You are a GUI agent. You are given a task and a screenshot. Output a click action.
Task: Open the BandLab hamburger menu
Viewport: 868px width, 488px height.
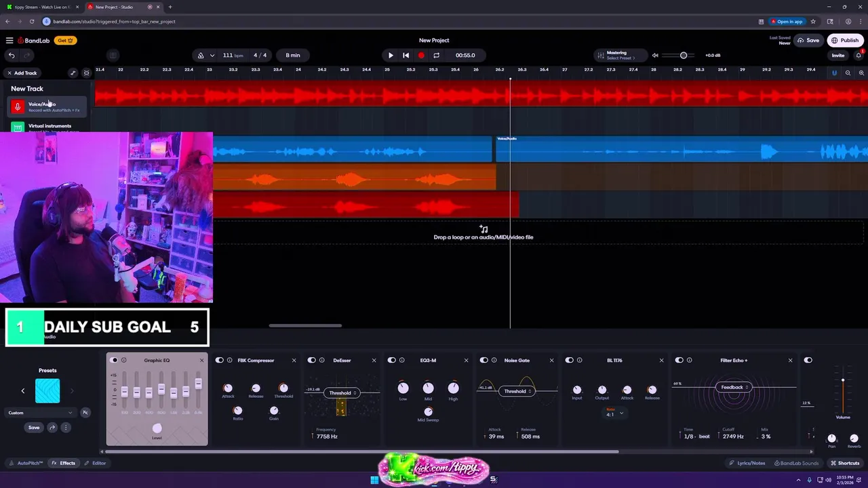pyautogui.click(x=9, y=40)
